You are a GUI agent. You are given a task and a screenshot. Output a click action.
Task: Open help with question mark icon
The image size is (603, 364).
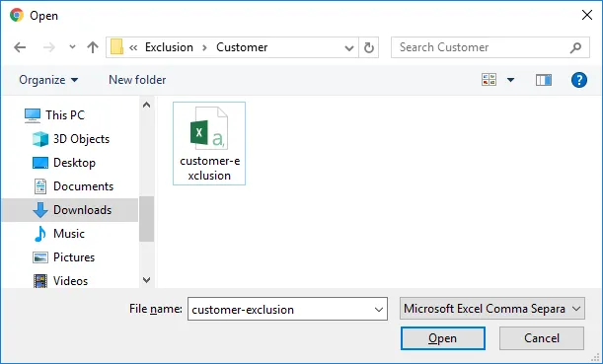coord(578,80)
